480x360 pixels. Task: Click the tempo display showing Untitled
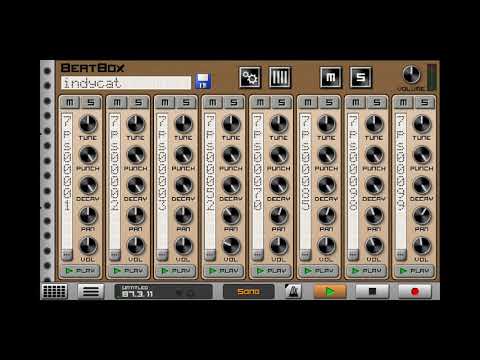(163, 292)
